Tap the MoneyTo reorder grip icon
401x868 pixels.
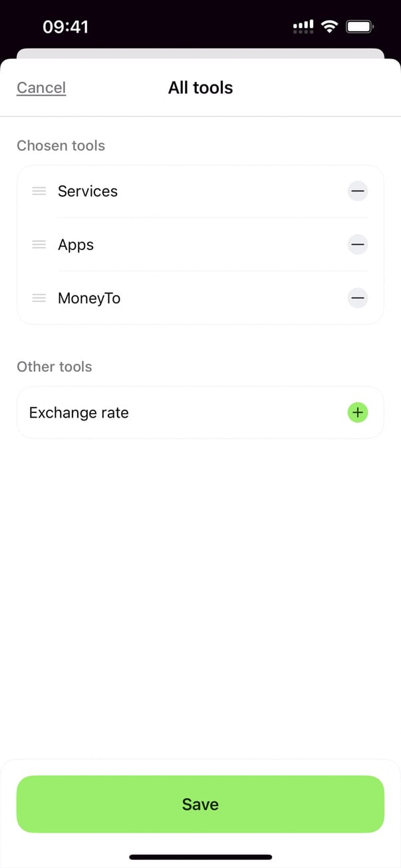39,298
